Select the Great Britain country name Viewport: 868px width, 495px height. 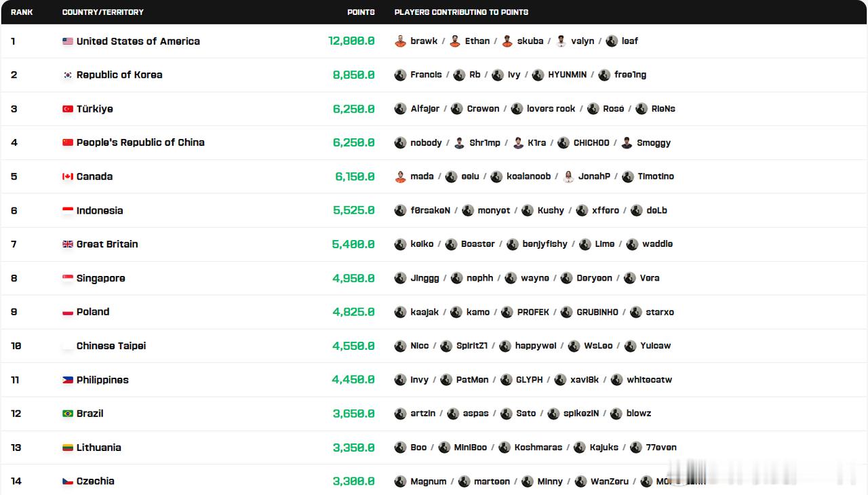107,244
